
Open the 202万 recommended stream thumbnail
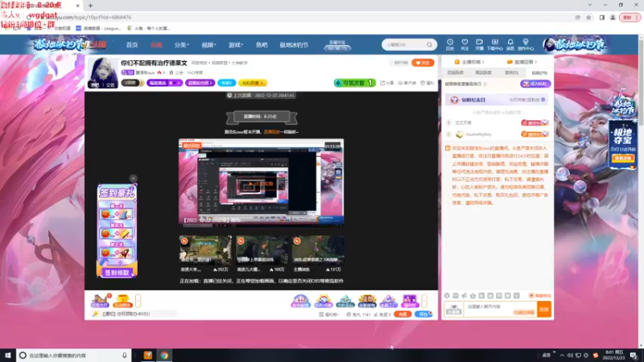tap(205, 250)
